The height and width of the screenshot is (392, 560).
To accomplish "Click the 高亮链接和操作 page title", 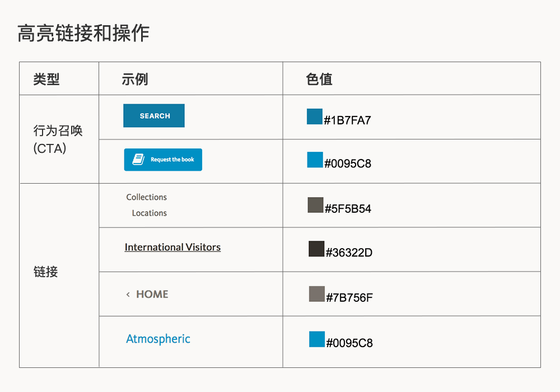I will tap(83, 33).
